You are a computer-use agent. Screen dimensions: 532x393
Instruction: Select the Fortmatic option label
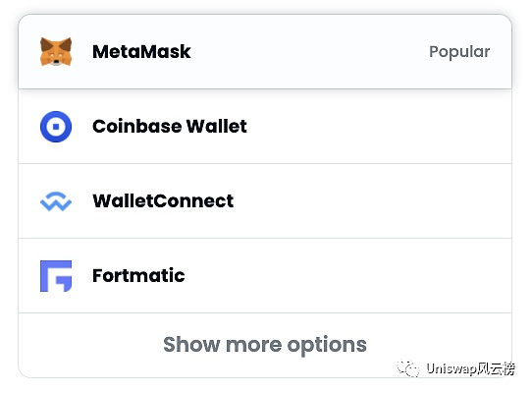pyautogui.click(x=138, y=275)
